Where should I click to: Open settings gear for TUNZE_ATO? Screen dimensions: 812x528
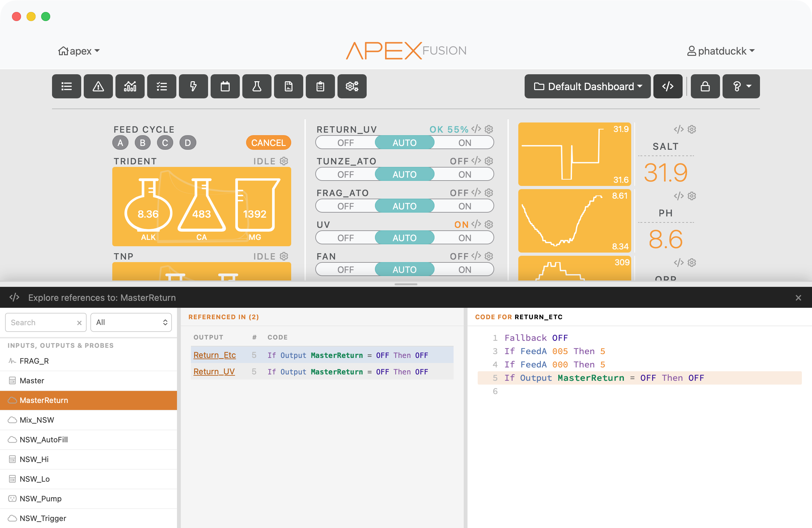[x=489, y=161]
